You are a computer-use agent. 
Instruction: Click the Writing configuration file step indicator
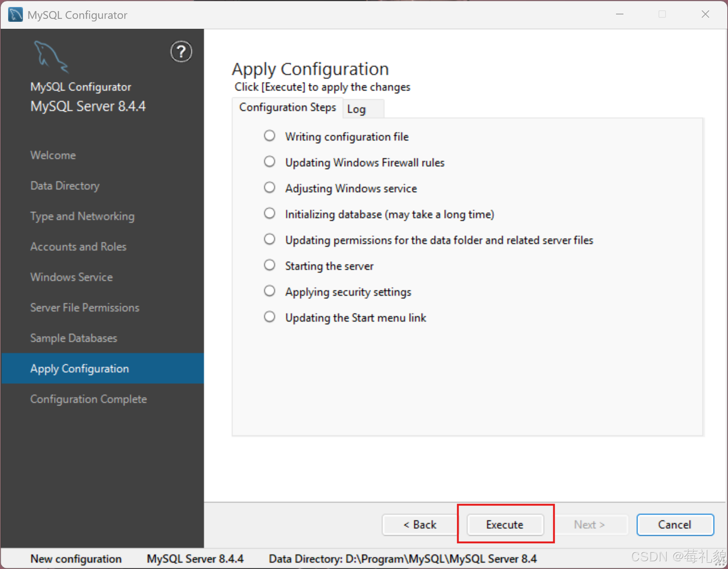[269, 136]
